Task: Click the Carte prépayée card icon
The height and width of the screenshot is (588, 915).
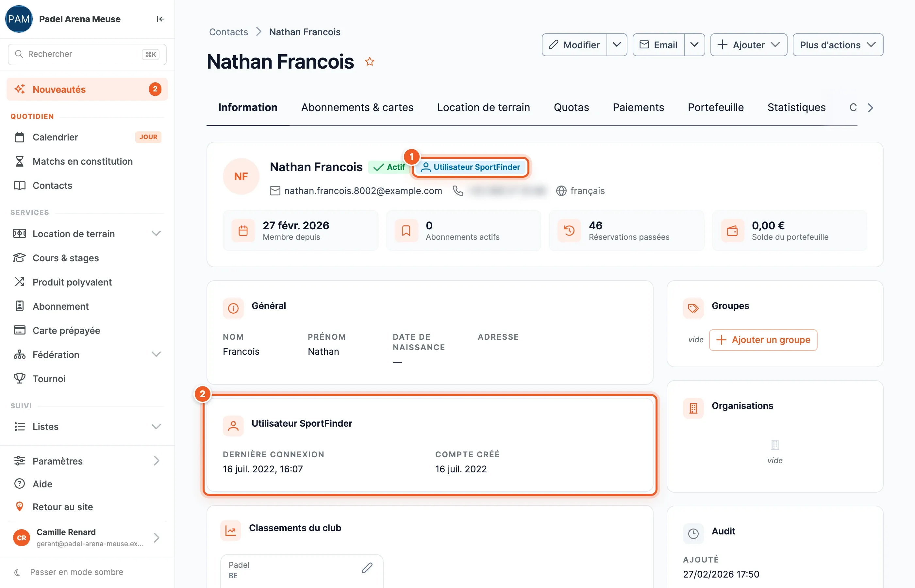Action: [x=20, y=330]
